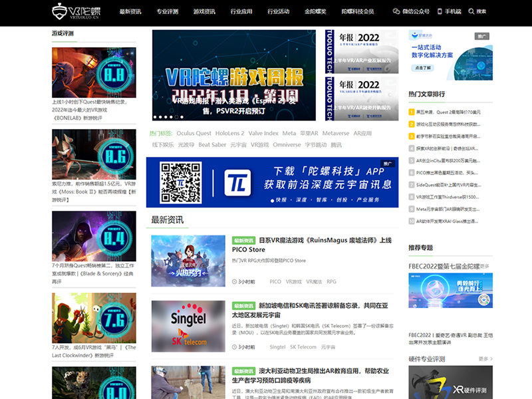Open the 上半年VR/AR融资并购报告 report thumbnail

coord(362,98)
